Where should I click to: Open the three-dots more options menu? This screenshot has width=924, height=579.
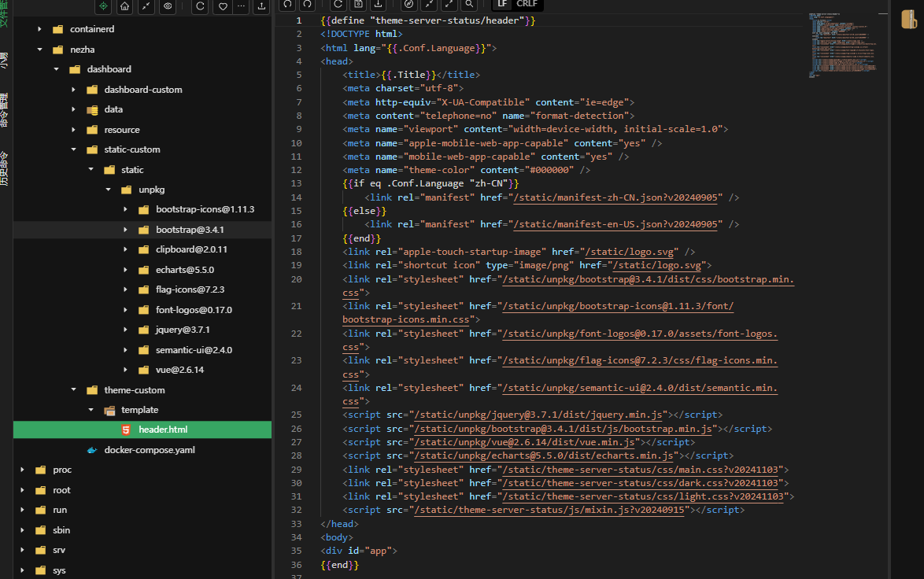click(241, 6)
